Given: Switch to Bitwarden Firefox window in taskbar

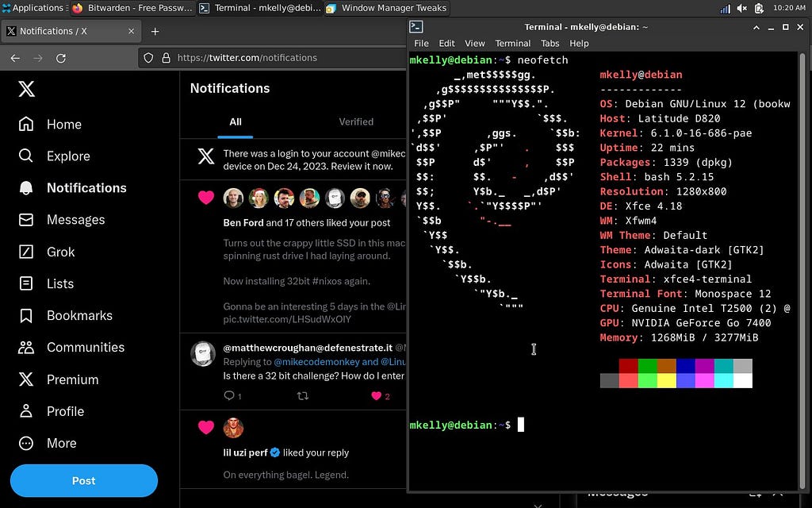Looking at the screenshot, I should point(132,8).
